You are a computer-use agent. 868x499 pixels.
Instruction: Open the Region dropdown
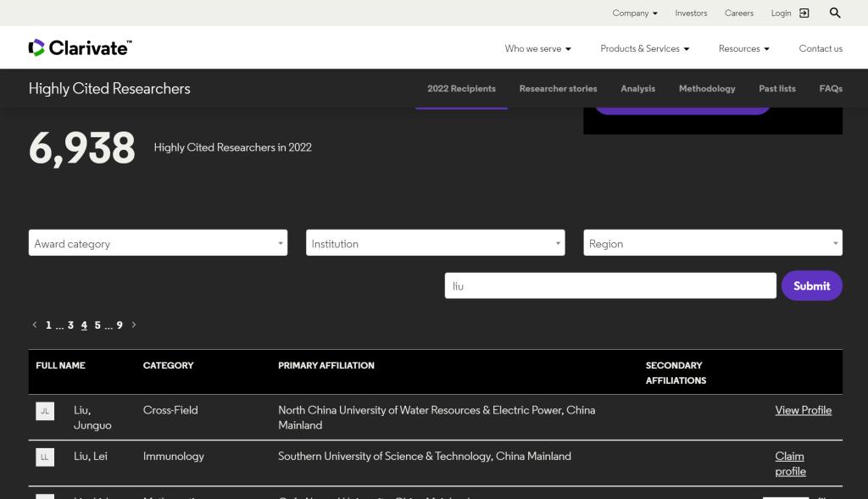point(712,243)
